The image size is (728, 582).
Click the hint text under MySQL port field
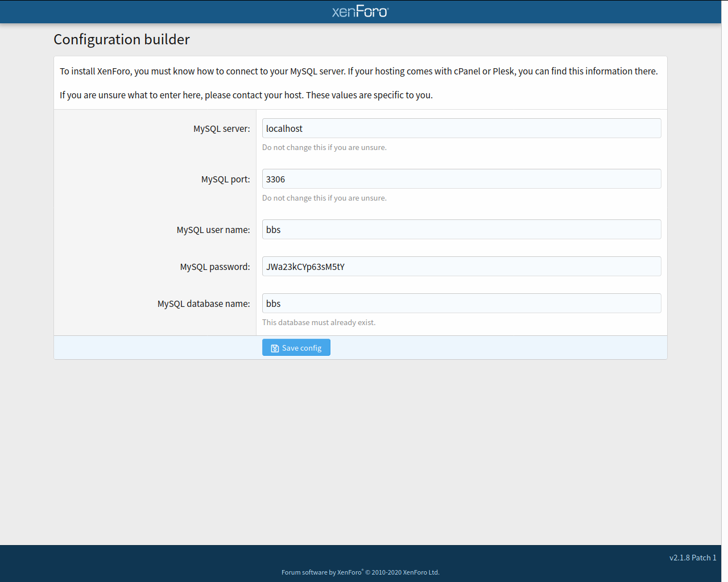click(x=324, y=198)
